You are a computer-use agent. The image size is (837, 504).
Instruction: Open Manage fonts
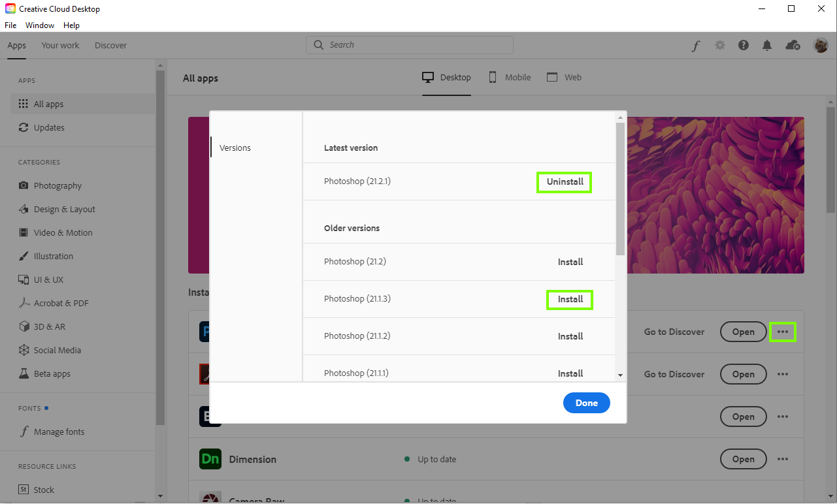click(x=59, y=432)
